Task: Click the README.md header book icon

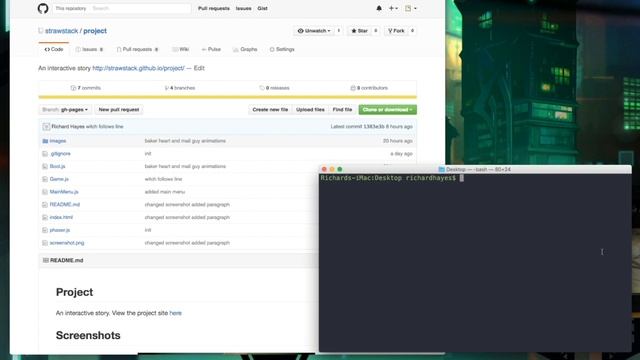Action: click(45, 260)
